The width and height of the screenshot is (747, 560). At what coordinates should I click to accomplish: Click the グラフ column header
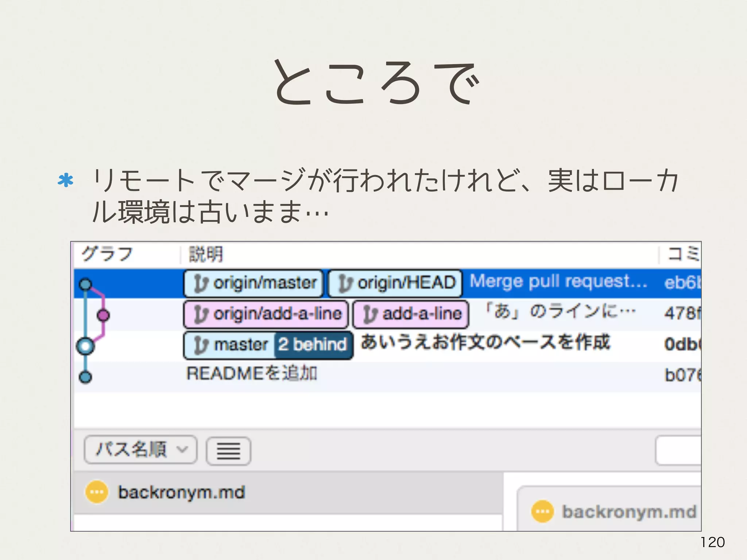(108, 254)
